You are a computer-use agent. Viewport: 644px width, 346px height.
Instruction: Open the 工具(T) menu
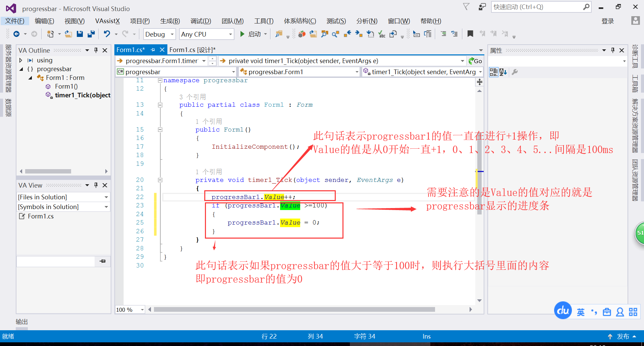tap(264, 21)
